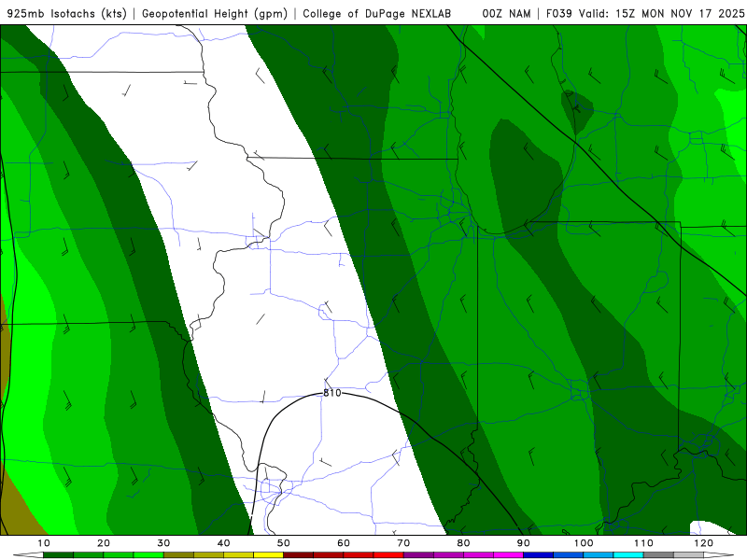
Task: Click the bright yellow 45-50 kt legend swatch
Action: pos(268,555)
